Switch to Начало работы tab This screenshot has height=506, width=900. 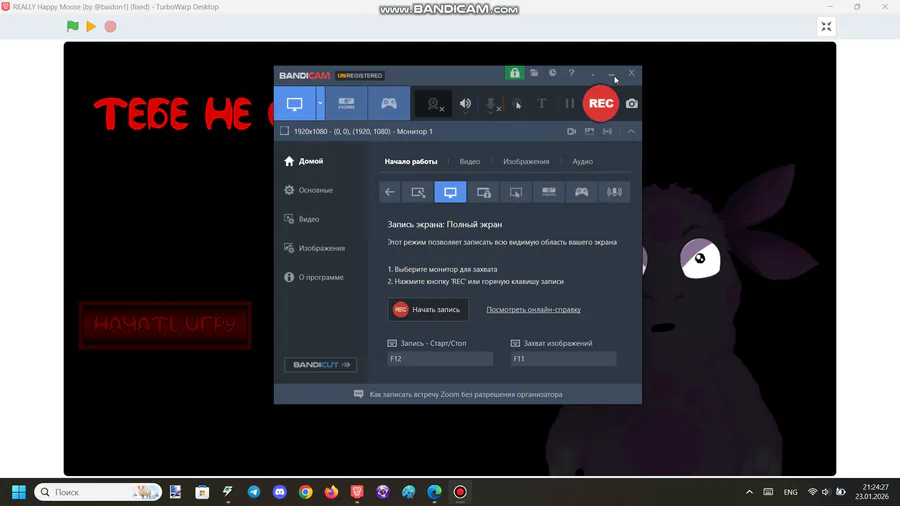tap(411, 161)
